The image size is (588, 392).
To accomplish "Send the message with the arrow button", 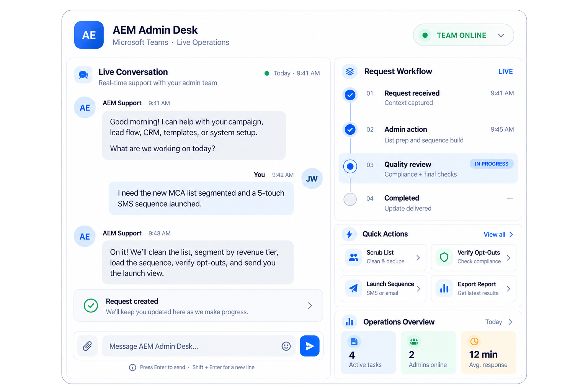I will point(310,346).
